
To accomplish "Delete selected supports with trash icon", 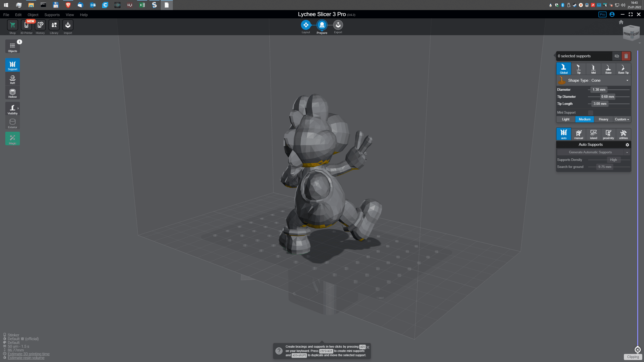I will click(x=626, y=56).
